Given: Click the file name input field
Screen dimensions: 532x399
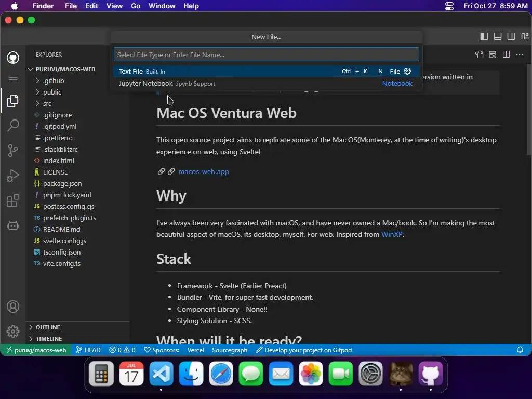Looking at the screenshot, I should pos(267,55).
